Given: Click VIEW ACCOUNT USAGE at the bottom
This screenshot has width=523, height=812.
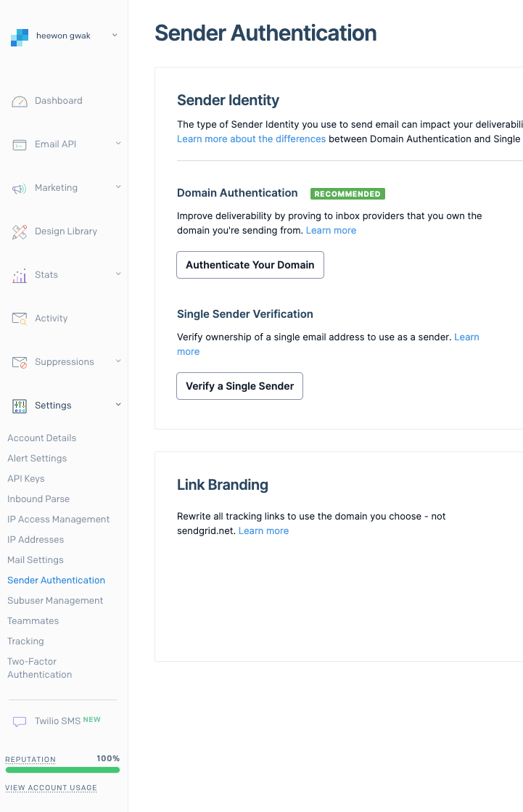Looking at the screenshot, I should 51,787.
